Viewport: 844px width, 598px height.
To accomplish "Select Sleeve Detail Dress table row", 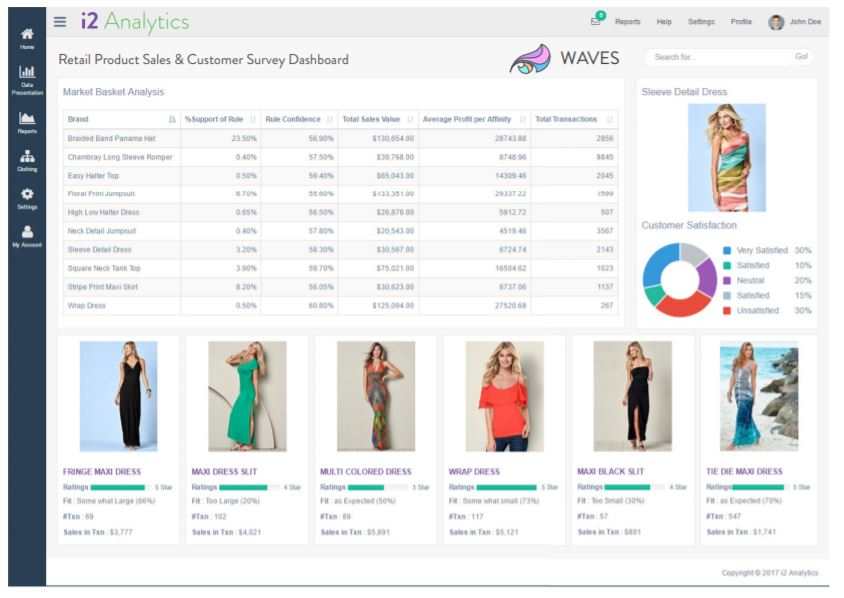I will point(340,250).
